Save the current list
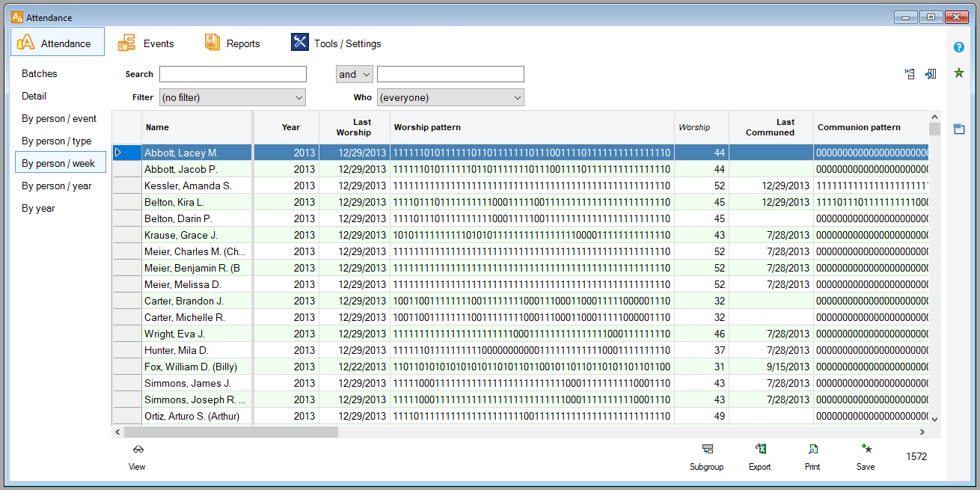The height and width of the screenshot is (490, 980). (x=866, y=450)
